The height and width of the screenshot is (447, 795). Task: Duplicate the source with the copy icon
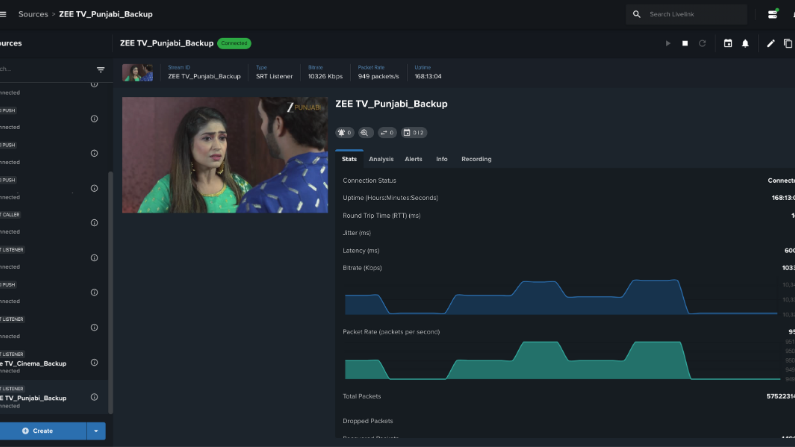point(788,44)
